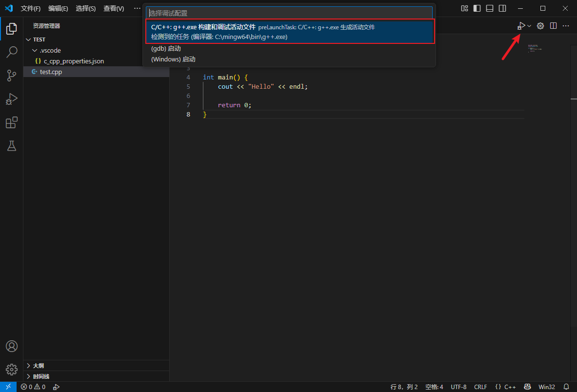Open the 文件(F) menu
The height and width of the screenshot is (392, 577).
click(31, 8)
